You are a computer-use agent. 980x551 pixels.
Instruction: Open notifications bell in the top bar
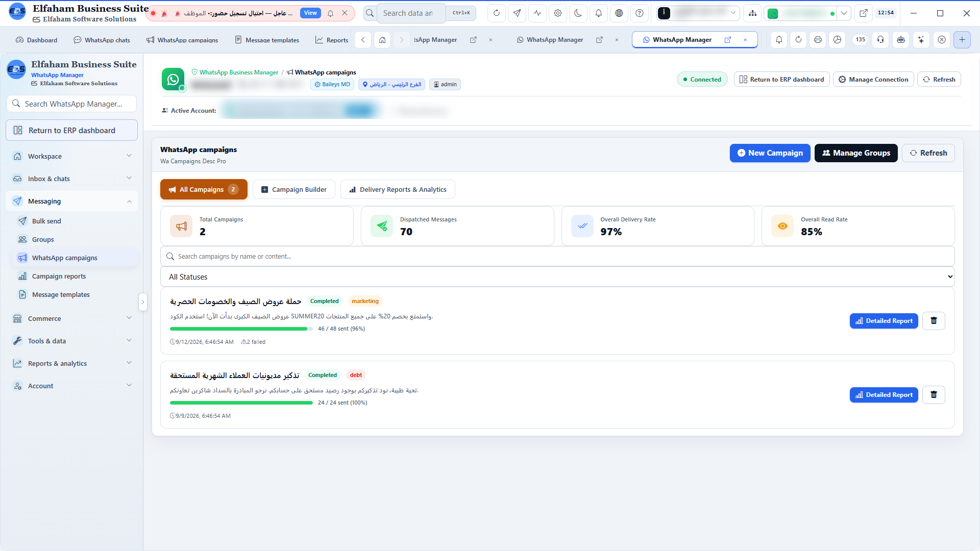click(x=598, y=13)
